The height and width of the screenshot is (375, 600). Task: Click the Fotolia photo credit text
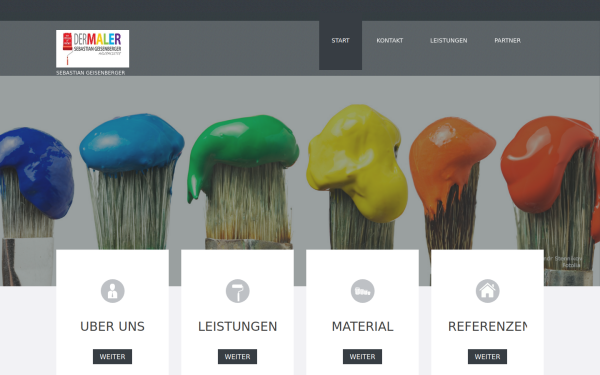tap(571, 265)
